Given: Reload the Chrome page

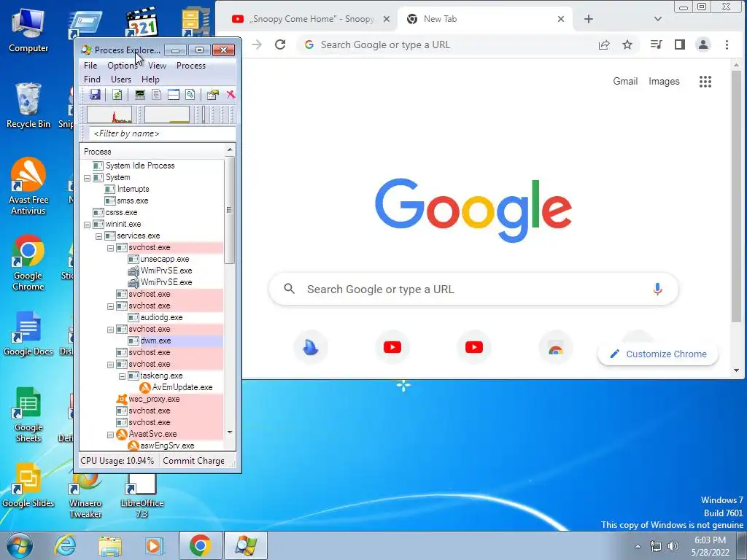Looking at the screenshot, I should pos(280,44).
